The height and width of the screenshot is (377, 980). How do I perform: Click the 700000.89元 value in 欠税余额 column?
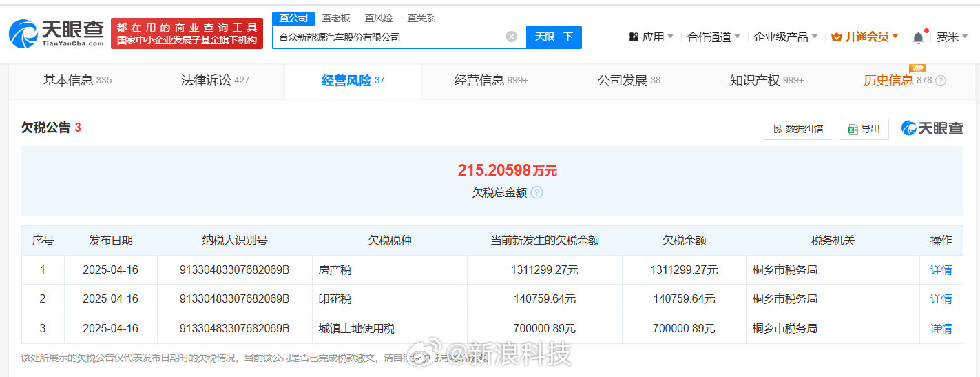[684, 329]
